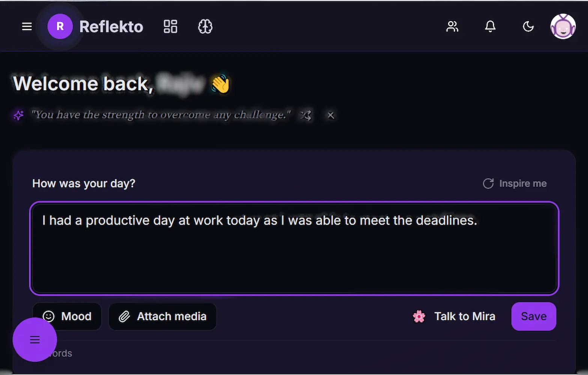
Task: Shuffle the daily quote
Action: click(306, 115)
